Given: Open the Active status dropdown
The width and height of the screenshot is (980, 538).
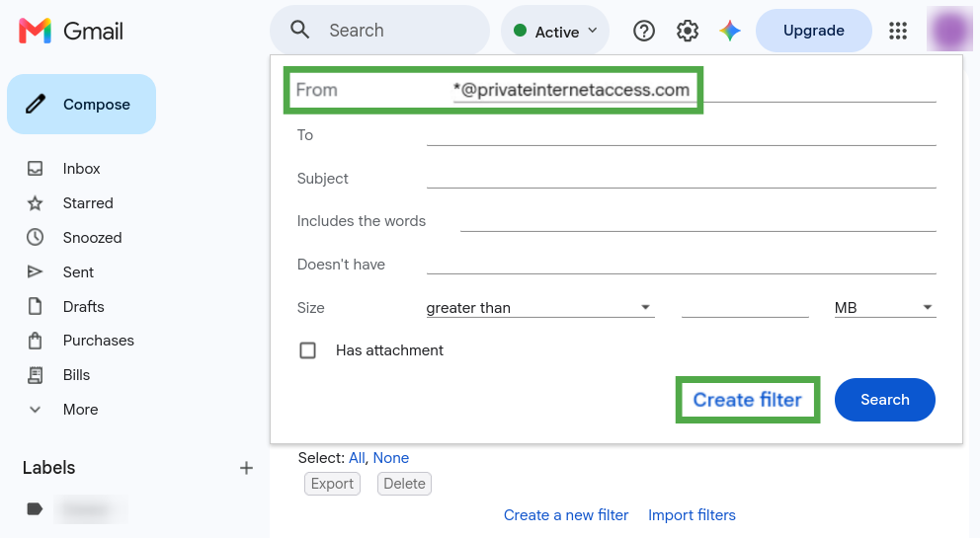Looking at the screenshot, I should (555, 31).
